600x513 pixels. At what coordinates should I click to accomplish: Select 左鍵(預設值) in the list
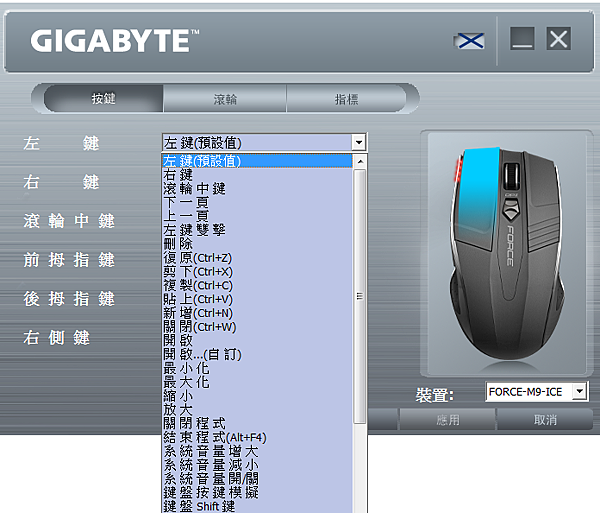point(257,161)
